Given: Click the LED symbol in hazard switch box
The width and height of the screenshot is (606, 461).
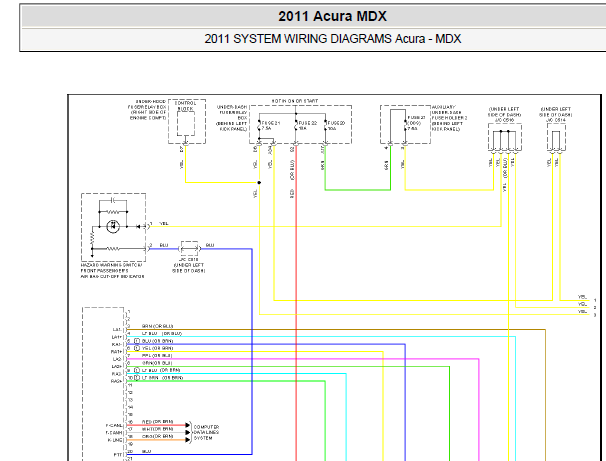Looking at the screenshot, I should [113, 226].
